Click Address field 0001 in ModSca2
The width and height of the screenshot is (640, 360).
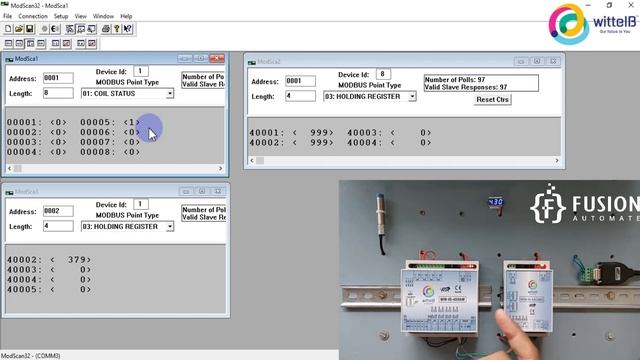(x=300, y=81)
